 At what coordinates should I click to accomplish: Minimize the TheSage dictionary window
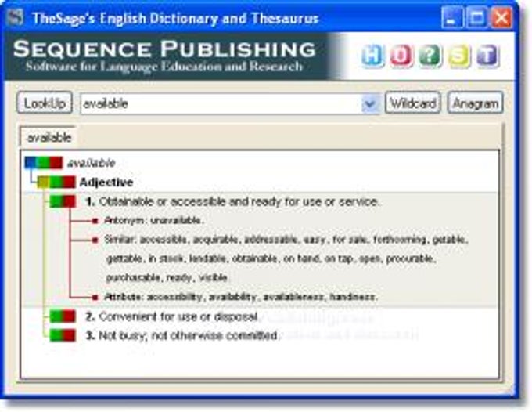pos(452,18)
